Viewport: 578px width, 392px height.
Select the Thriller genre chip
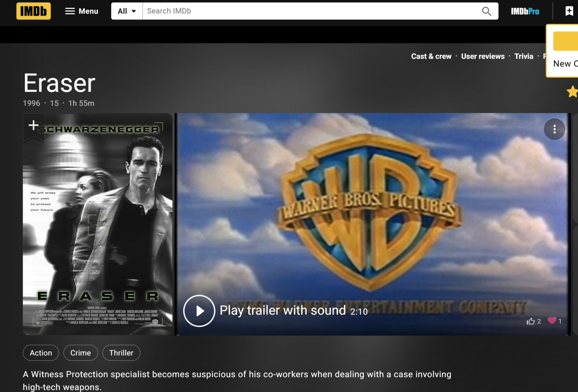click(x=121, y=353)
